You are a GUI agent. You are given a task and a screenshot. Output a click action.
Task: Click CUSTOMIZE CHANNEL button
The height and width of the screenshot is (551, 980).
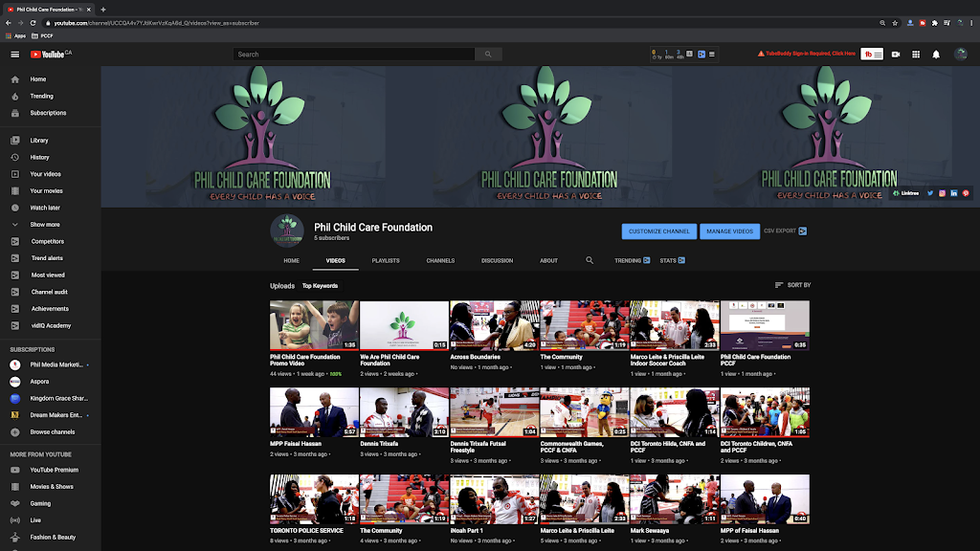pyautogui.click(x=658, y=231)
